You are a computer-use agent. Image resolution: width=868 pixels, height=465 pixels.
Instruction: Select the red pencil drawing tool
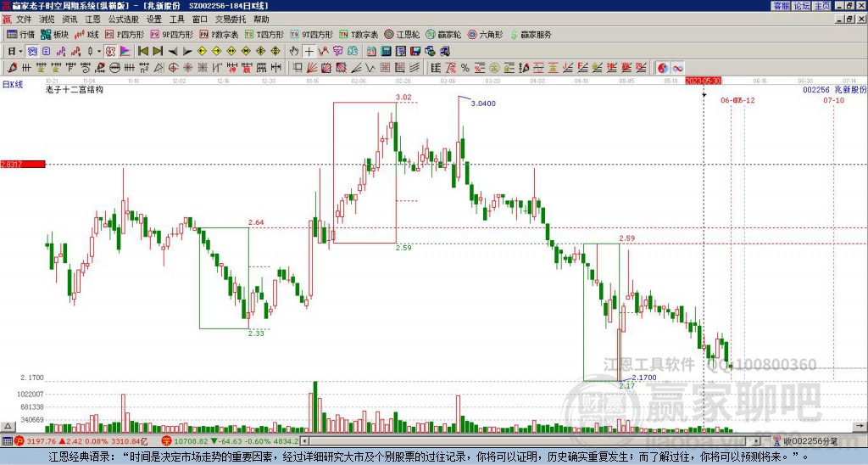pyautogui.click(x=12, y=68)
